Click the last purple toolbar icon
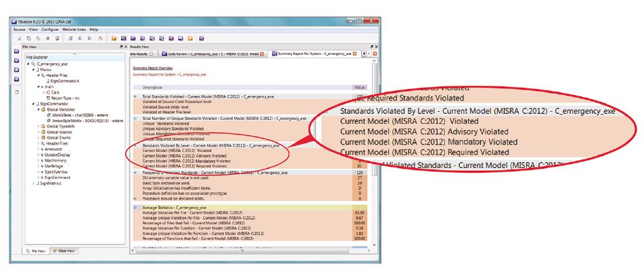Image resolution: width=644 pixels, height=274 pixels. (202, 39)
